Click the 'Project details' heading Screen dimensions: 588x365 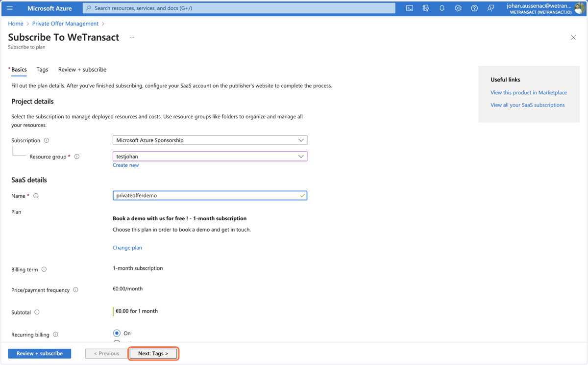(x=32, y=102)
